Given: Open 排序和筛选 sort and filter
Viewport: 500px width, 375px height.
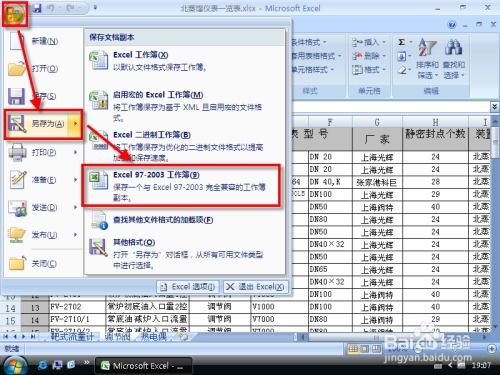Looking at the screenshot, I should [x=427, y=58].
